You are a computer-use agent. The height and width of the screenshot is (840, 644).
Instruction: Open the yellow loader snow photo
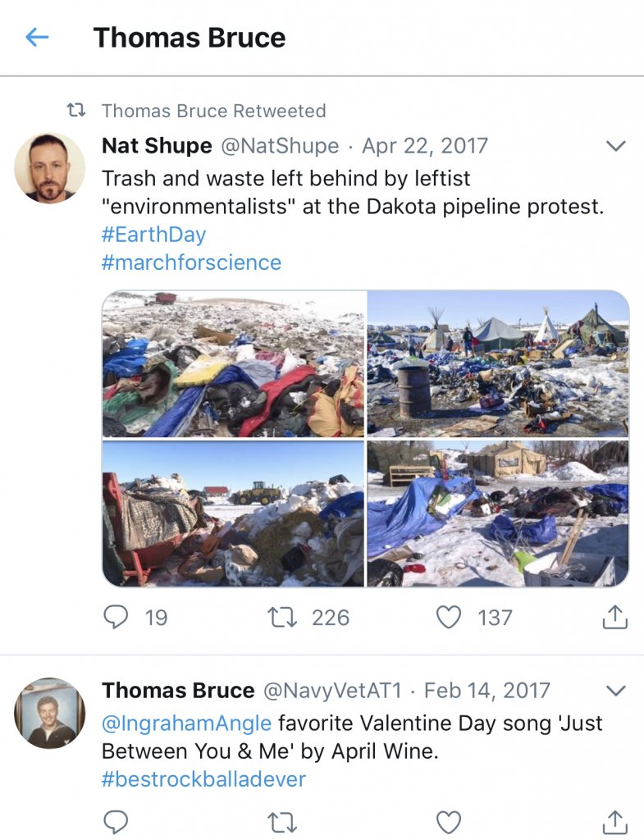point(233,514)
